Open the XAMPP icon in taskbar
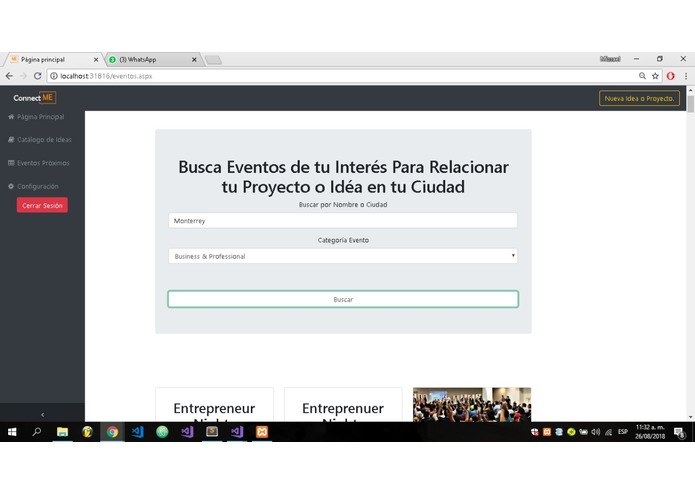 click(x=262, y=432)
